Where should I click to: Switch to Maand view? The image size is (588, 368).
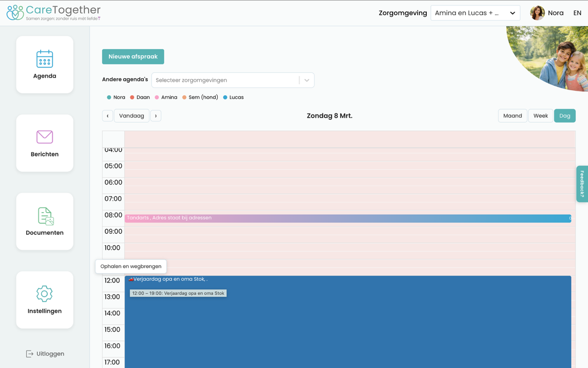513,116
